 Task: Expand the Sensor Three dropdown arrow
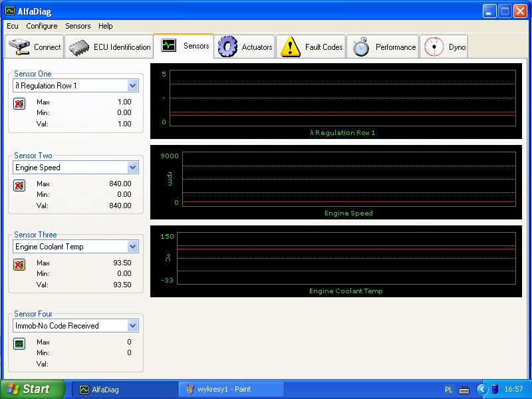point(132,247)
